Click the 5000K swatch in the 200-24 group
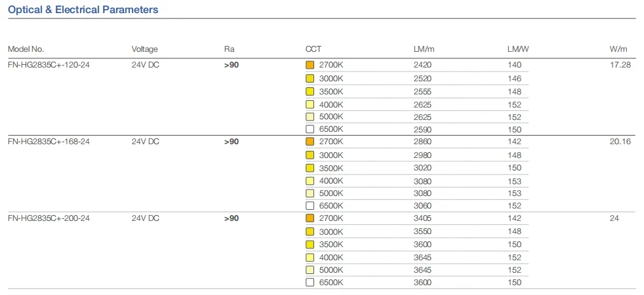644x295 pixels. 310,269
